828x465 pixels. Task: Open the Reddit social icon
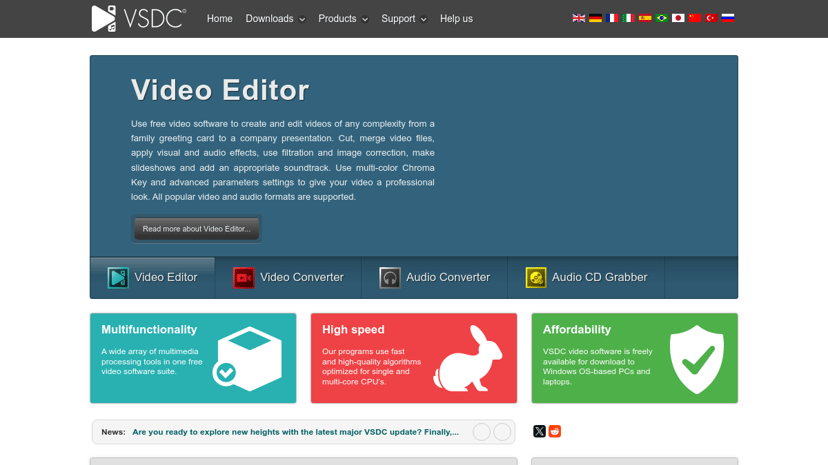(554, 431)
